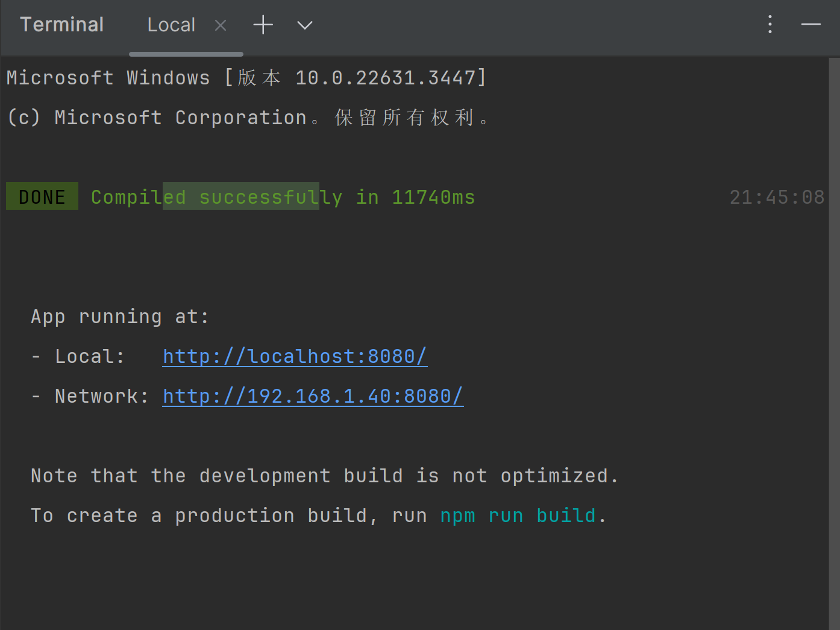Click the 'App running at:' line
The height and width of the screenshot is (630, 840).
[x=119, y=316]
